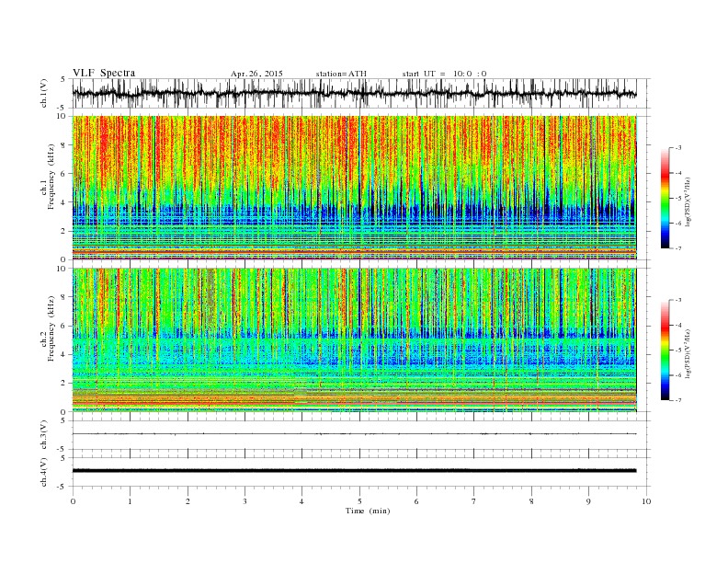Click time axis tick label '10'

click(x=646, y=501)
